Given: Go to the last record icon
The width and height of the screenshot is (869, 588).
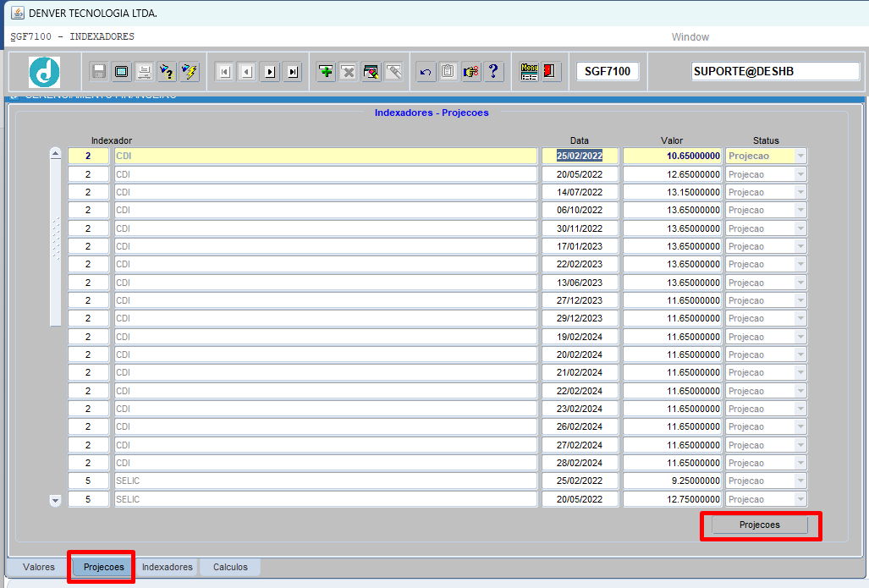Looking at the screenshot, I should pos(293,72).
